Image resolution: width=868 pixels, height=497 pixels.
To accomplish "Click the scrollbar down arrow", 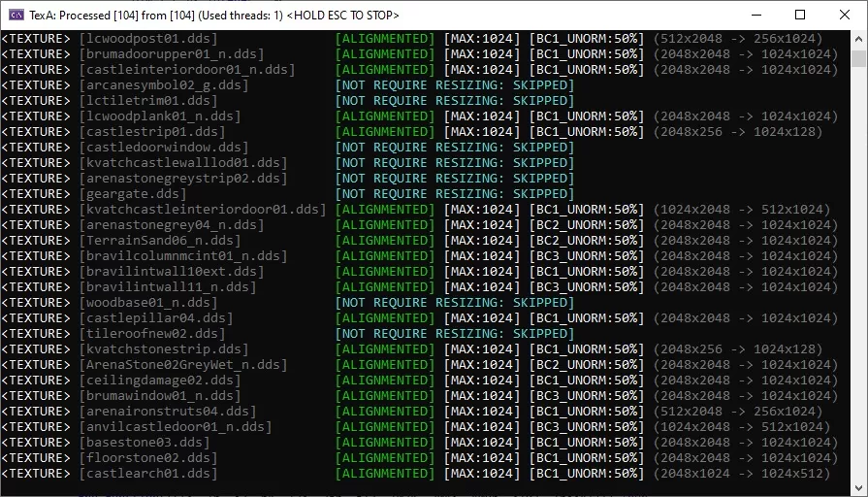I will [x=858, y=488].
